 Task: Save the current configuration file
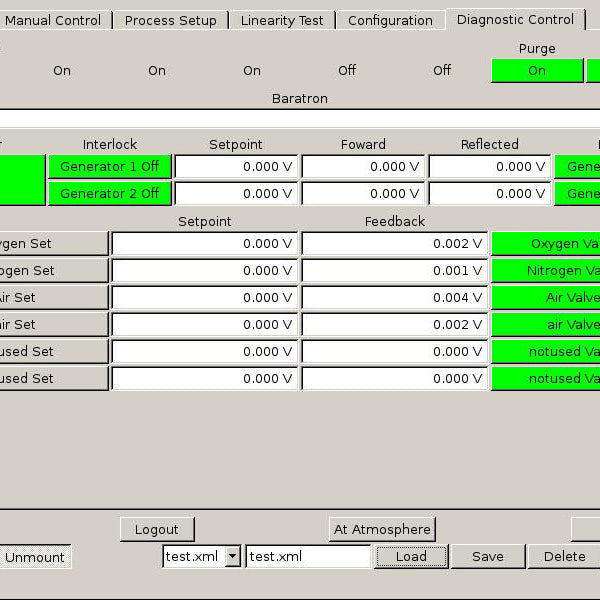487,557
